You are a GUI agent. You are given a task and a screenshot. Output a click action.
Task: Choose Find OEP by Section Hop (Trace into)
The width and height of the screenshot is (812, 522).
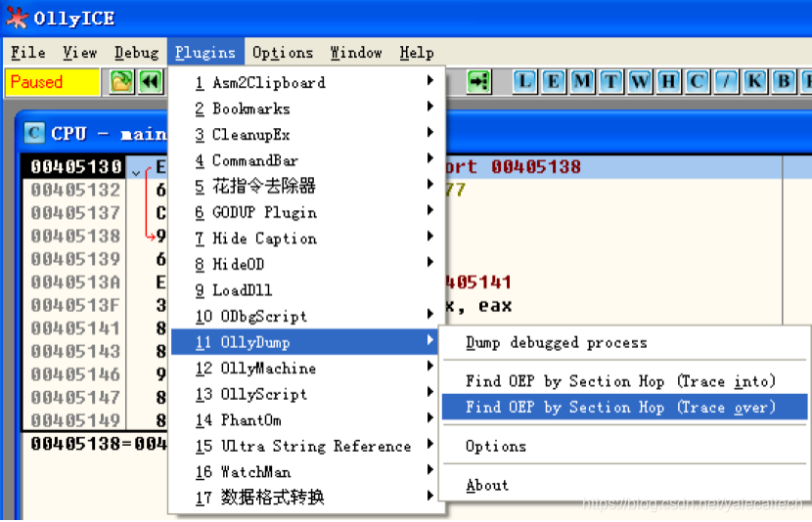tap(624, 381)
